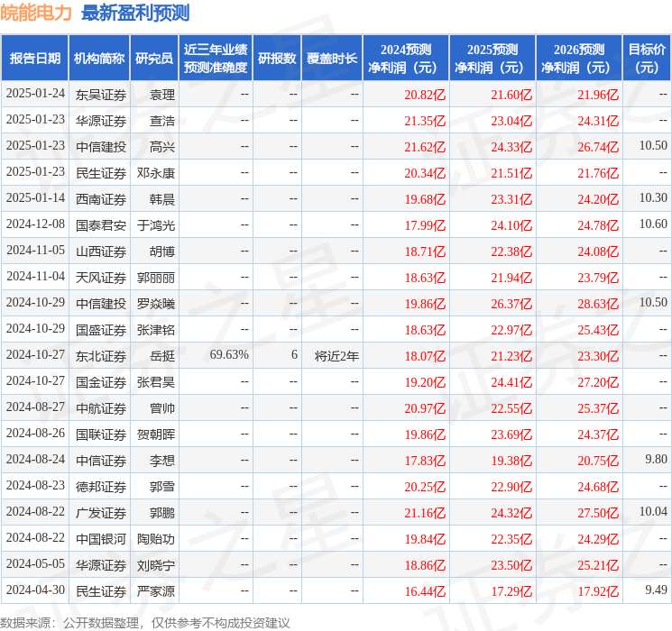This screenshot has width=672, height=631.
Task: Select the 国盛证券 institution cell
Action: point(101,330)
